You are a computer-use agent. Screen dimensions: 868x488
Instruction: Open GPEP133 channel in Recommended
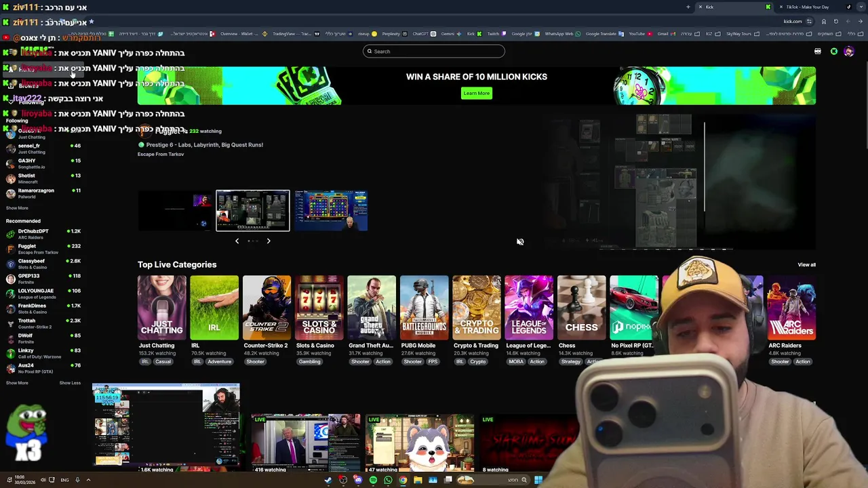43,279
